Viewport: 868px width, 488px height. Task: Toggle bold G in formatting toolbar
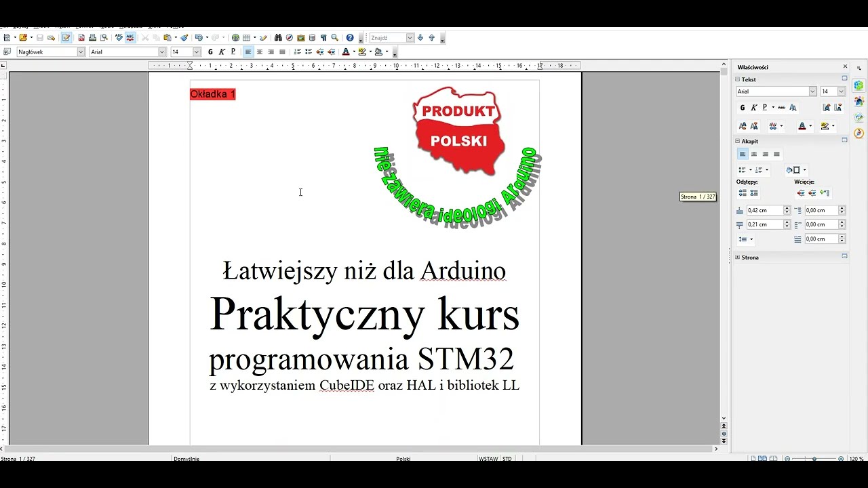pos(210,52)
